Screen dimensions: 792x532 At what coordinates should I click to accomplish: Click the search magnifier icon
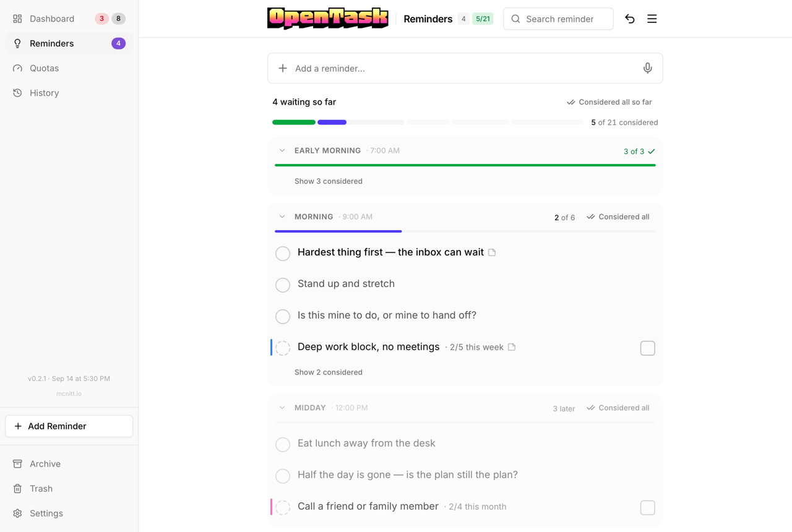click(x=515, y=19)
